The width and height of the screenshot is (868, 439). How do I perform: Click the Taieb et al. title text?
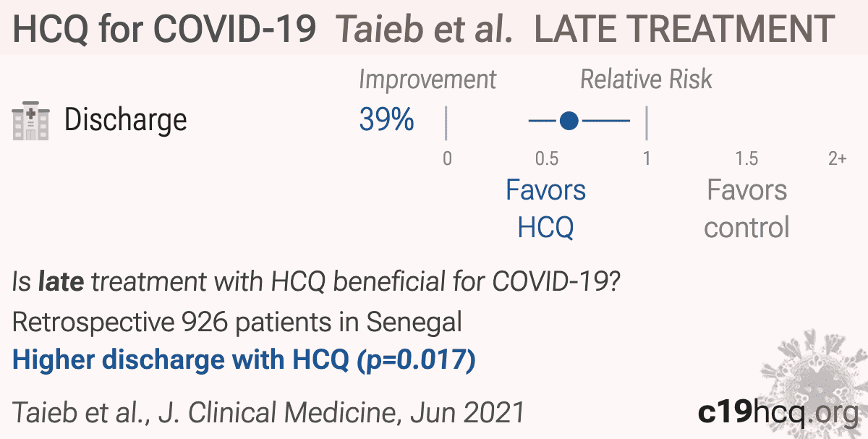pos(425,29)
